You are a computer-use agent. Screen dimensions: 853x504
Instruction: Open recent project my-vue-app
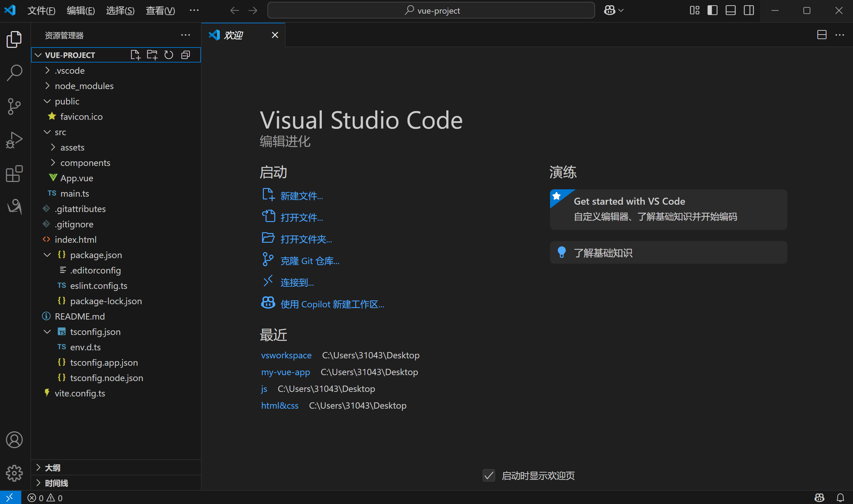(x=285, y=372)
